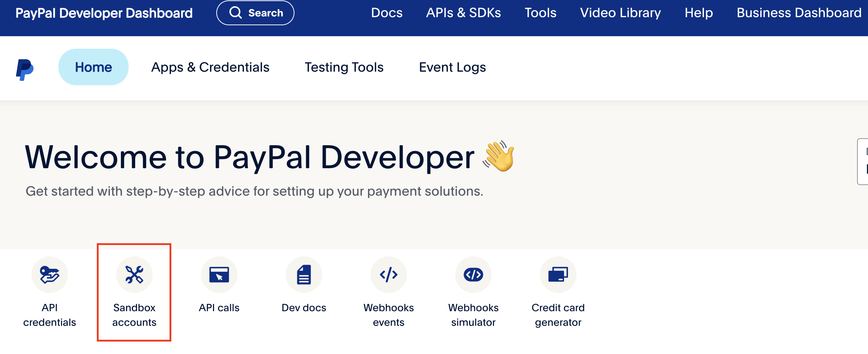
Task: Open the Docs menu
Action: click(x=387, y=13)
